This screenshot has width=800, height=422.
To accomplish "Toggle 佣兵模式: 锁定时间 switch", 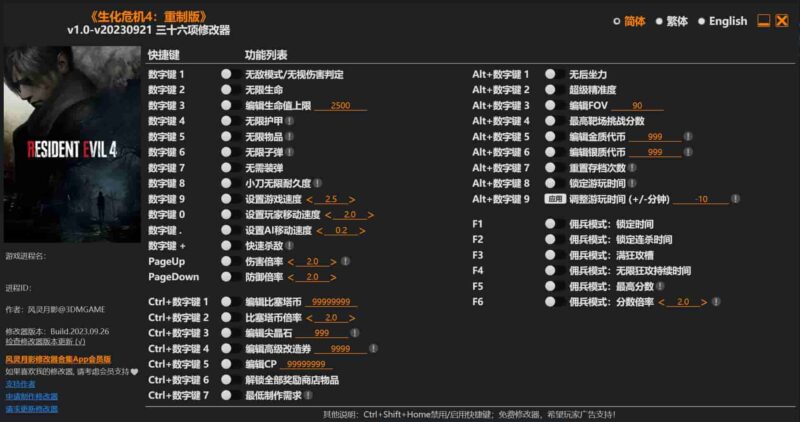I will 554,224.
